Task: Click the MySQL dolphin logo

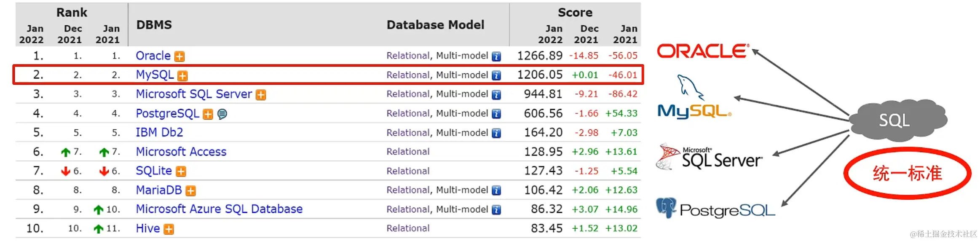Action: click(694, 97)
